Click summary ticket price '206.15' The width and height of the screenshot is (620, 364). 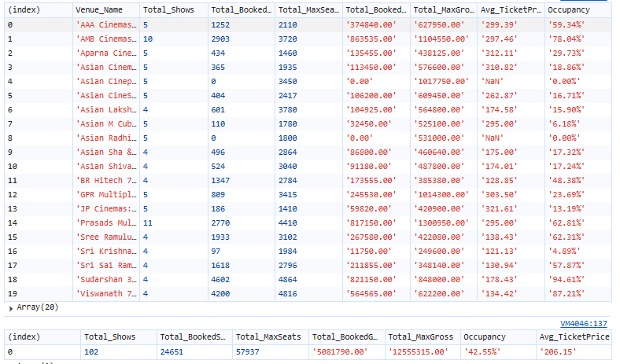(558, 351)
